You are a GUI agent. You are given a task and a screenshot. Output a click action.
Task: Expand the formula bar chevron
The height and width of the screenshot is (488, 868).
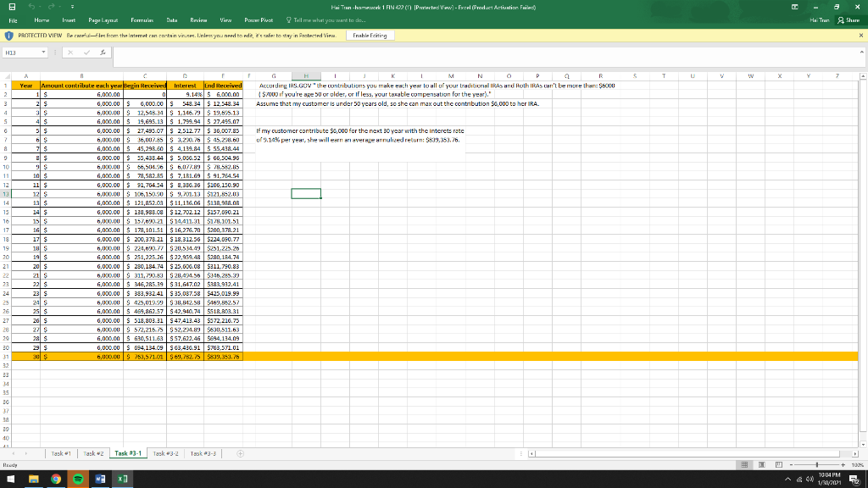coord(861,52)
